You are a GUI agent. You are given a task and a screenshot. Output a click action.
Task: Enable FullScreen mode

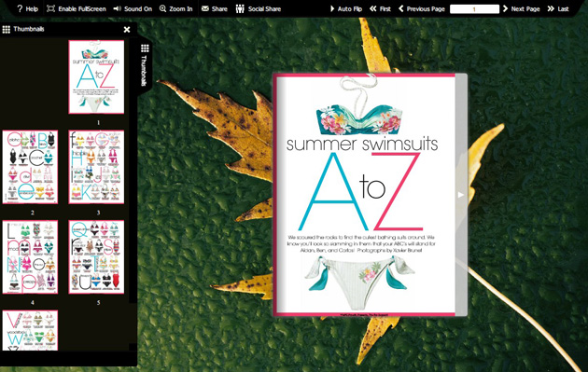77,8
